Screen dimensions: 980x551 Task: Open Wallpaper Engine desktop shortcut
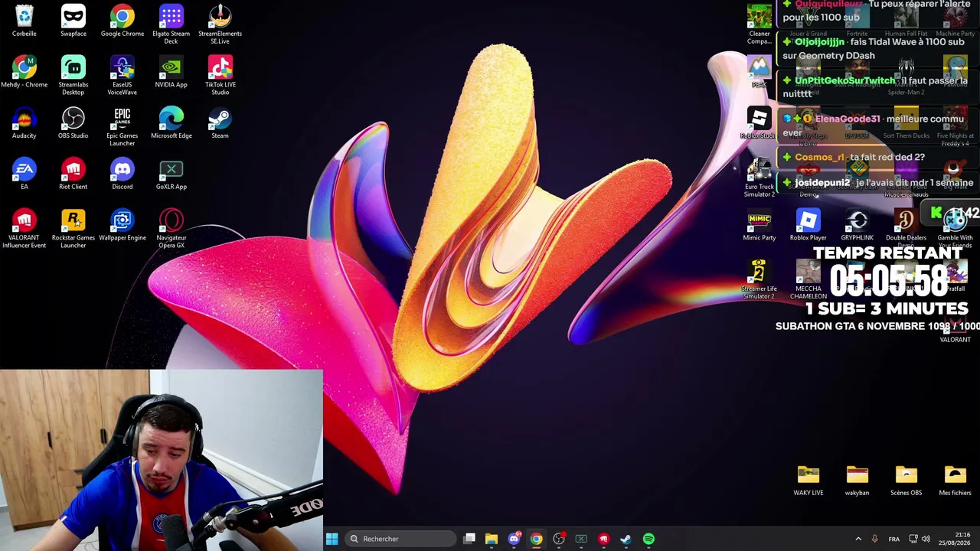[x=122, y=225]
